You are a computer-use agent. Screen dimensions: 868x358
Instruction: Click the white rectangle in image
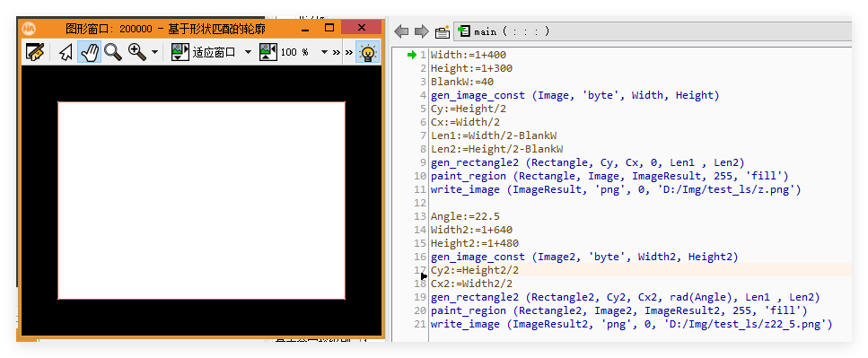(x=201, y=200)
